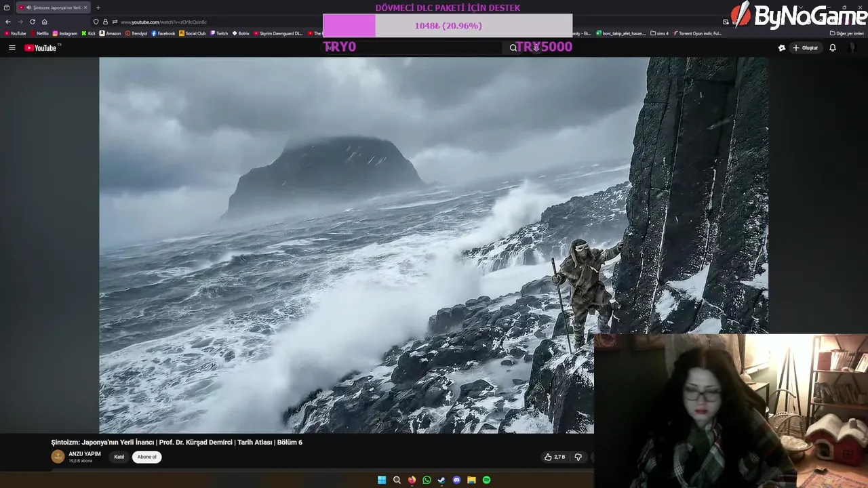Open the Trendyol bookmark
The image size is (868, 488).
coord(136,33)
